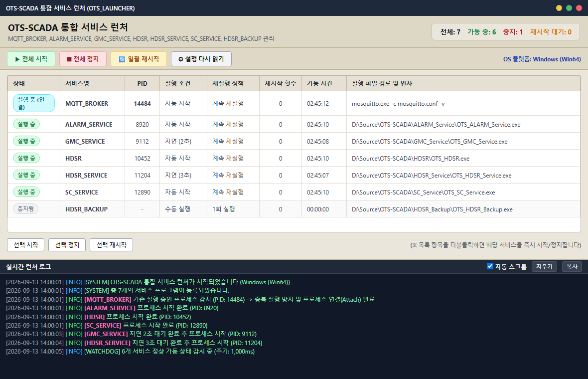
Task: Click the [MQTT_BROKER] log entry
Action: tap(190, 299)
